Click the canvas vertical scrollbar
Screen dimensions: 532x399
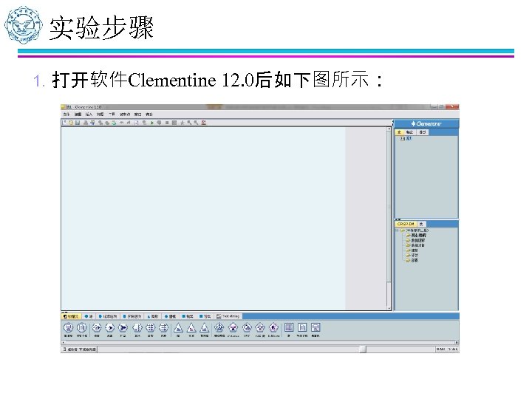click(x=389, y=219)
